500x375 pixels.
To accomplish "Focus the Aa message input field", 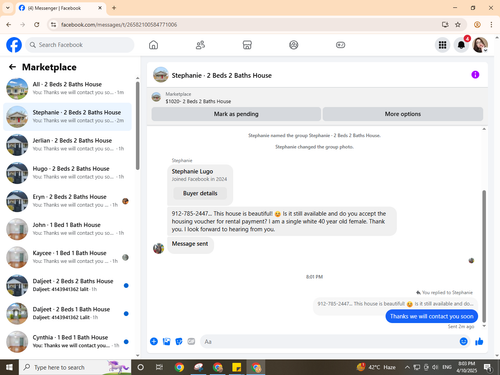I will point(329,342).
